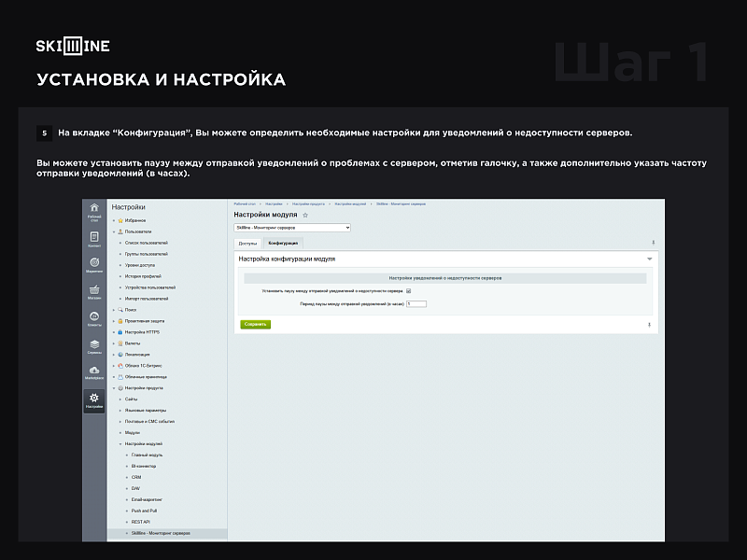Select the Конфигурация tab
747x560 pixels.
pos(283,243)
